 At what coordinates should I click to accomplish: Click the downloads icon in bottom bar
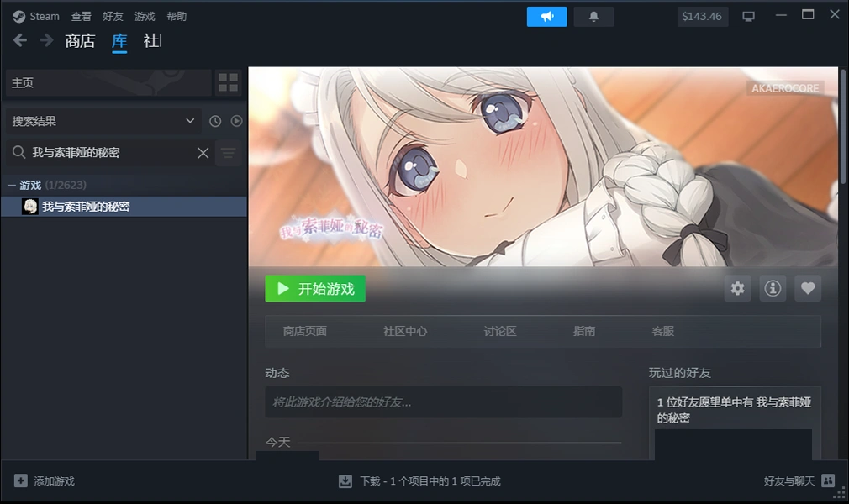(x=345, y=480)
